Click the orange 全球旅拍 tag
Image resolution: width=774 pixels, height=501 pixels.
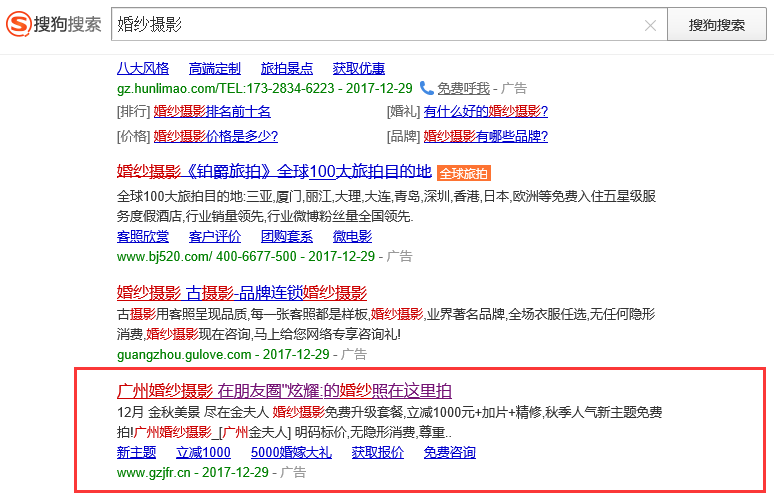pos(469,172)
